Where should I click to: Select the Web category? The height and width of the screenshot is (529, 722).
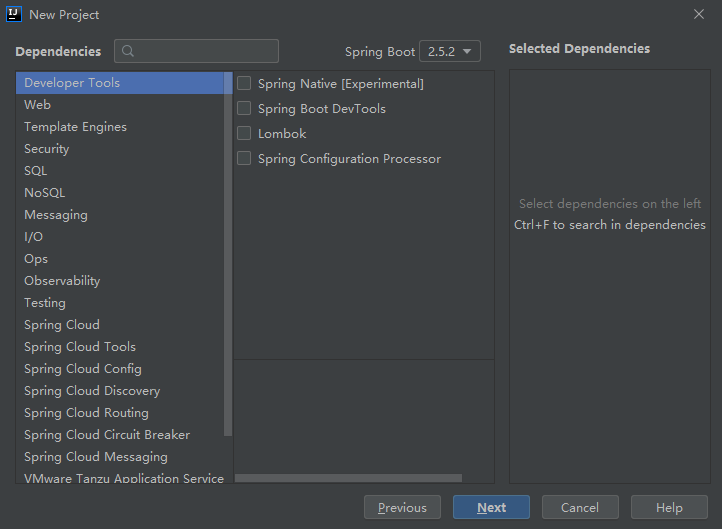tap(120, 105)
